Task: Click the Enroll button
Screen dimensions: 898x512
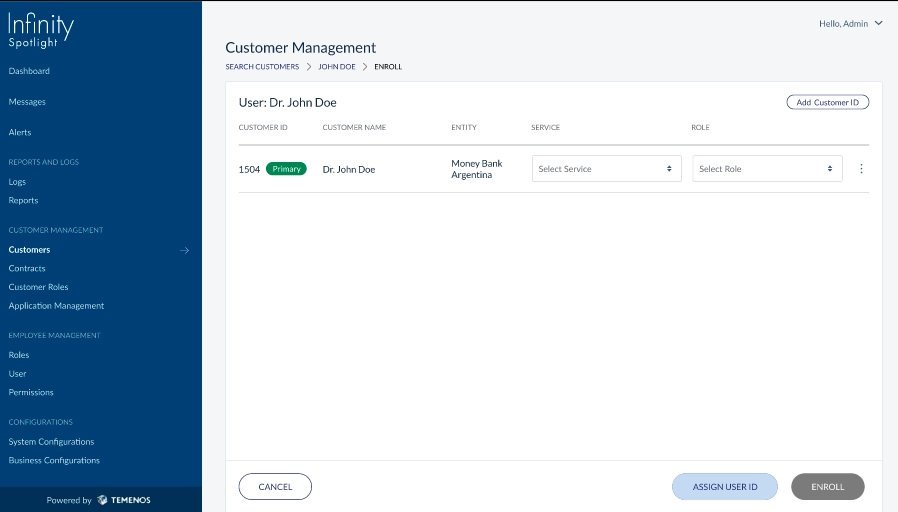Action: (828, 487)
